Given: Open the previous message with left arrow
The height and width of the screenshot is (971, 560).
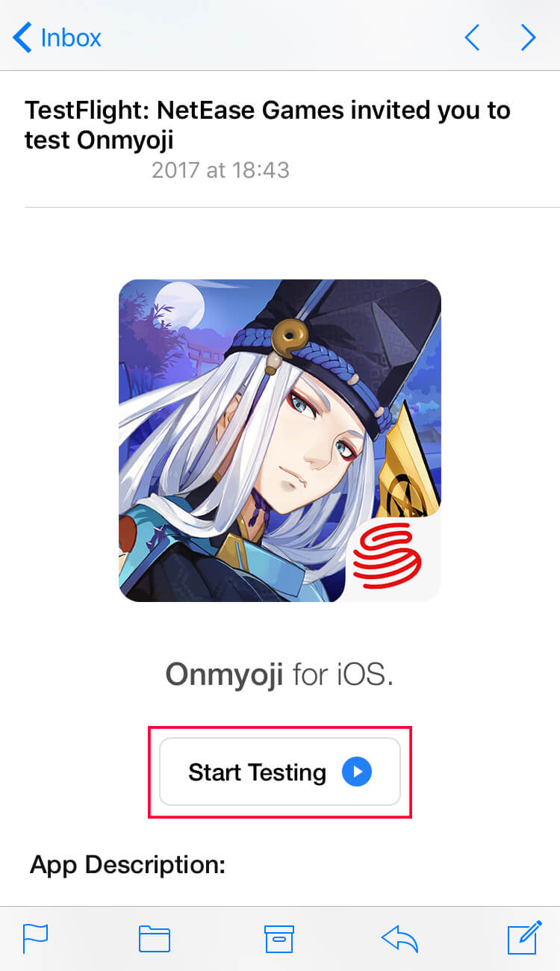Looking at the screenshot, I should pos(472,37).
